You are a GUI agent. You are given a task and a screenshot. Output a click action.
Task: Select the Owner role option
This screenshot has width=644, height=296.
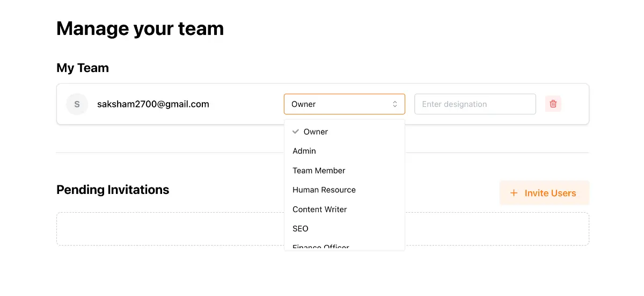316,132
